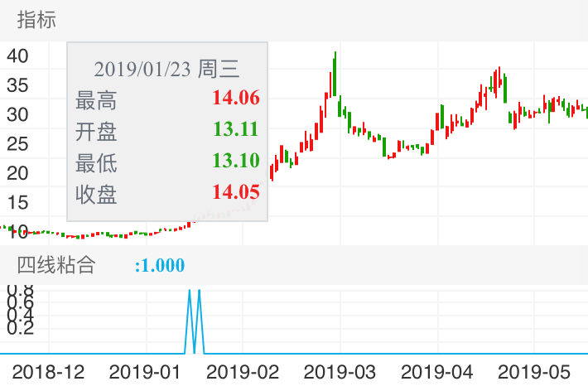Click tooltip date 2019/01/23 周三
588x391 pixels.
(x=166, y=69)
